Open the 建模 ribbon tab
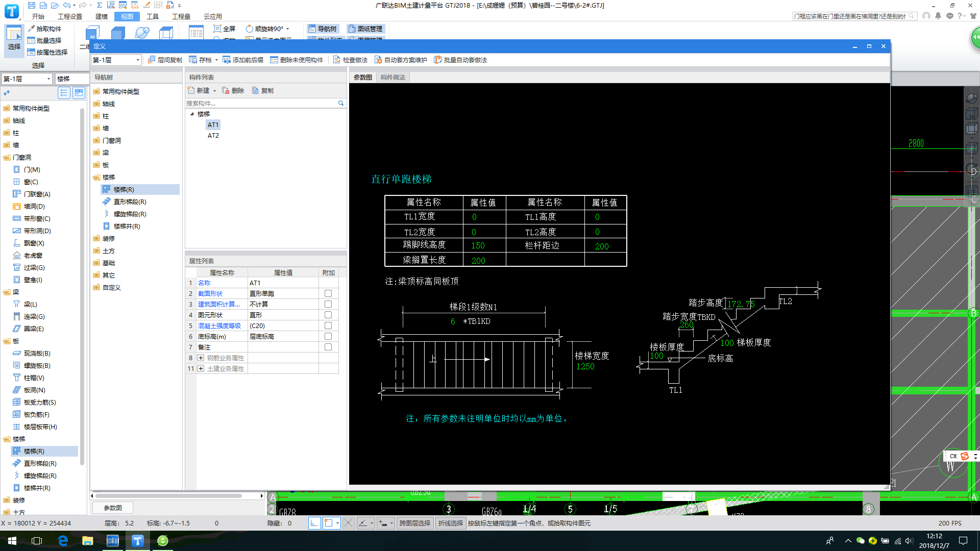Image resolution: width=980 pixels, height=551 pixels. (102, 16)
